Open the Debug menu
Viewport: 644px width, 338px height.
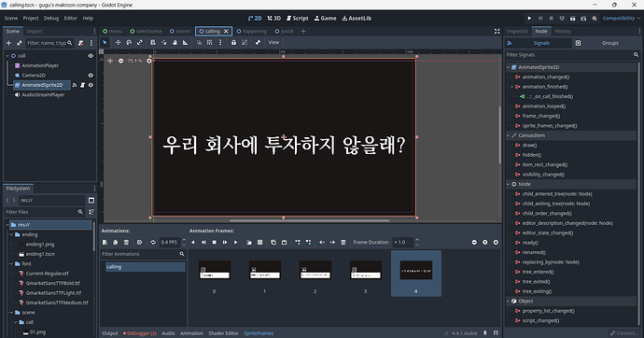(x=51, y=18)
